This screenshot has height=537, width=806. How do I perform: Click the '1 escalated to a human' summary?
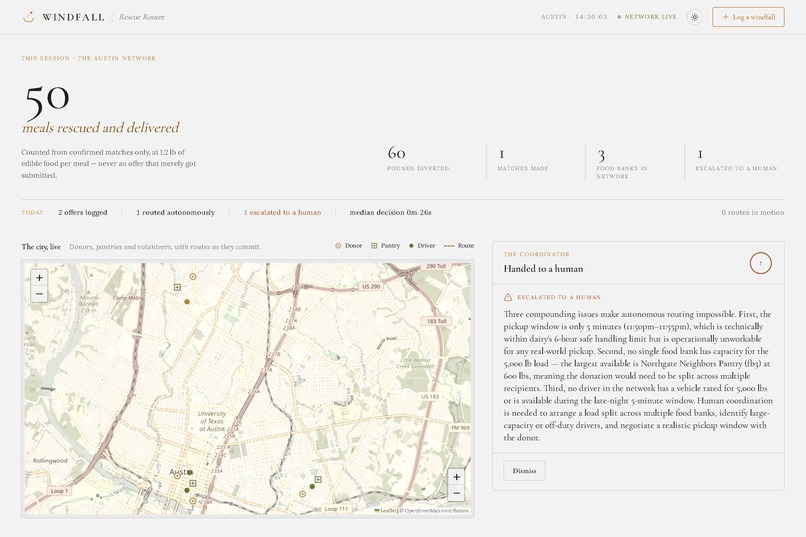click(x=282, y=212)
